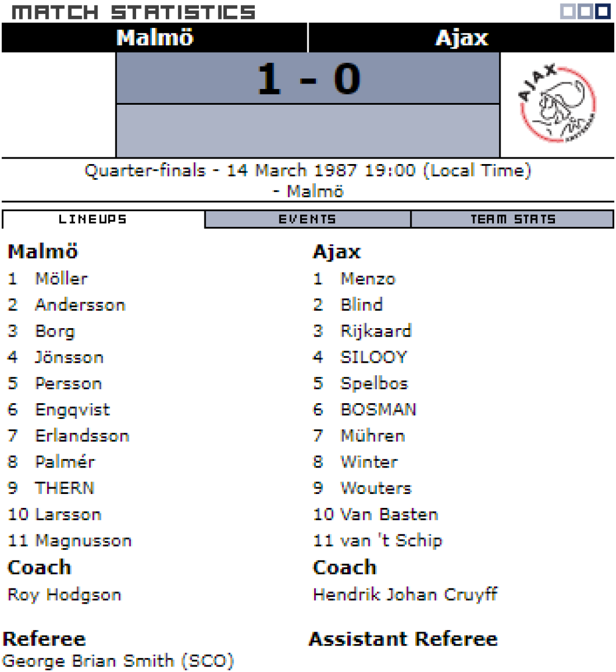
Task: Open the Team Stats tab
Action: 512,220
